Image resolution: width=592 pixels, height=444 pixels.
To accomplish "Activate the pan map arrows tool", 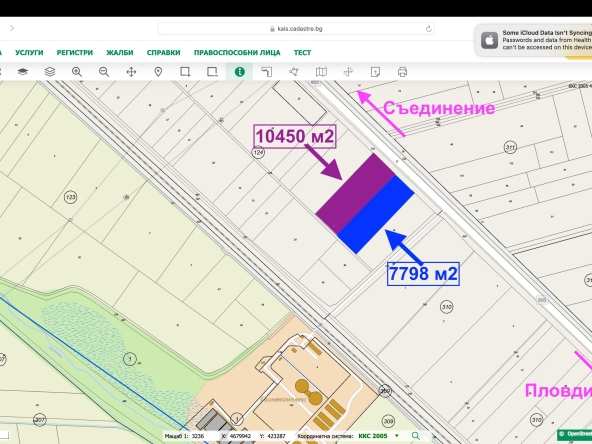I will (131, 72).
